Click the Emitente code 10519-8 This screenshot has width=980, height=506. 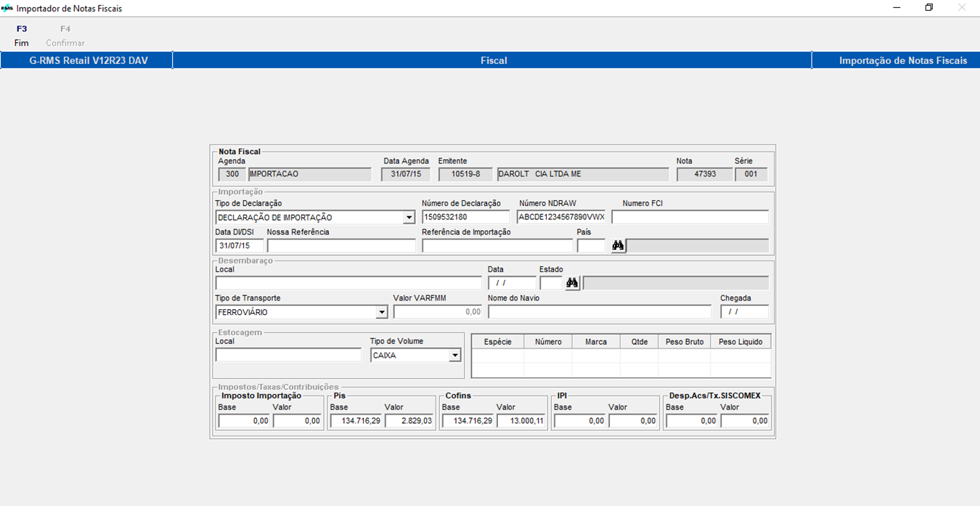465,174
